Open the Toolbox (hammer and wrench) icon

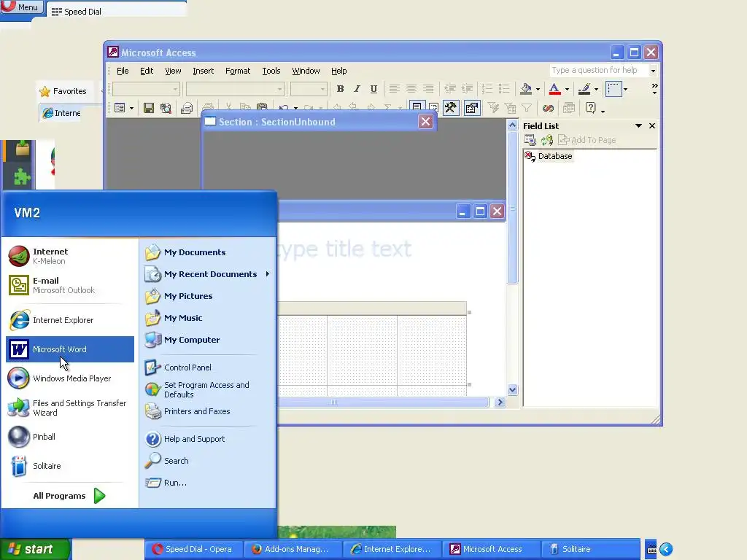pyautogui.click(x=450, y=108)
